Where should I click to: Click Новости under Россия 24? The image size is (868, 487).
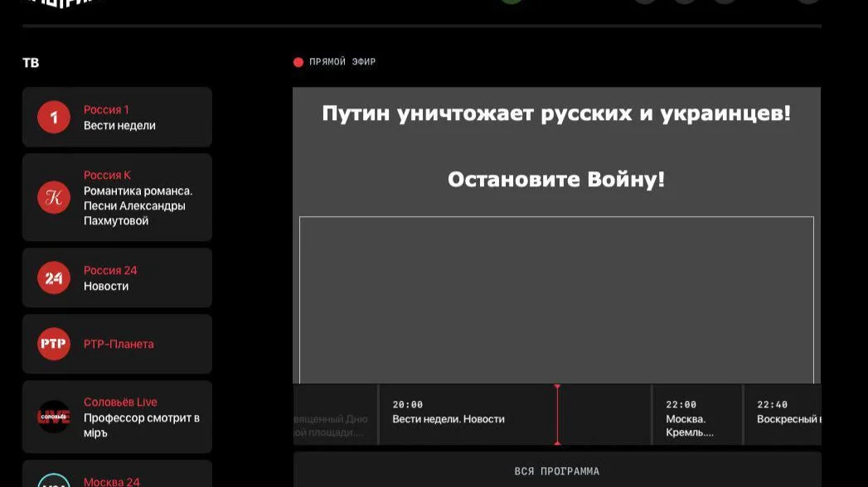click(x=106, y=287)
